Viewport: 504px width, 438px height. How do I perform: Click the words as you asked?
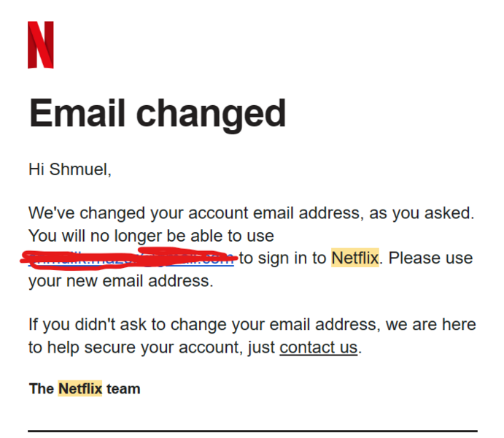[422, 213]
